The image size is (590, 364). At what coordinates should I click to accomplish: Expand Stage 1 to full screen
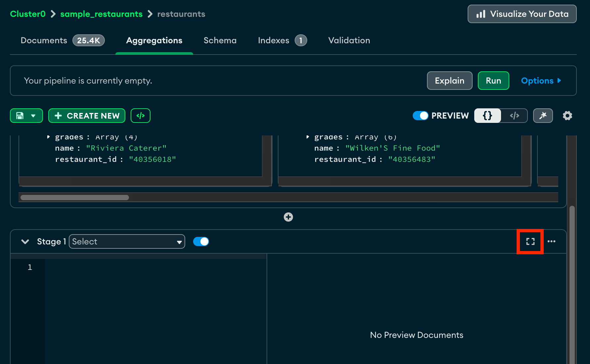tap(530, 241)
